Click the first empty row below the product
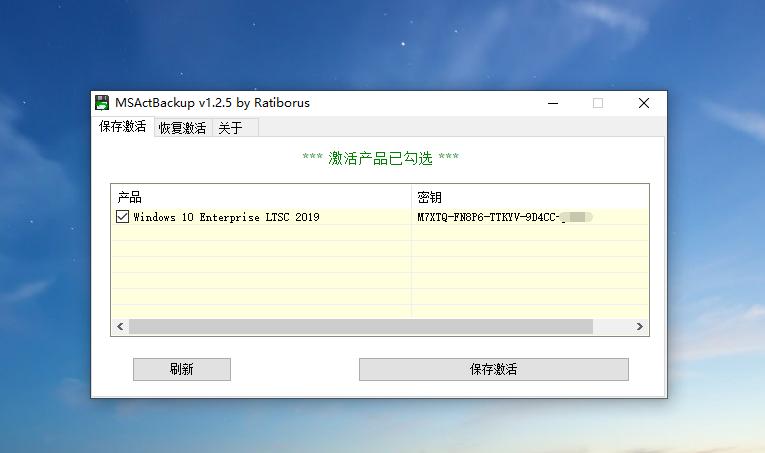Screen dimensions: 765x453 (260, 233)
